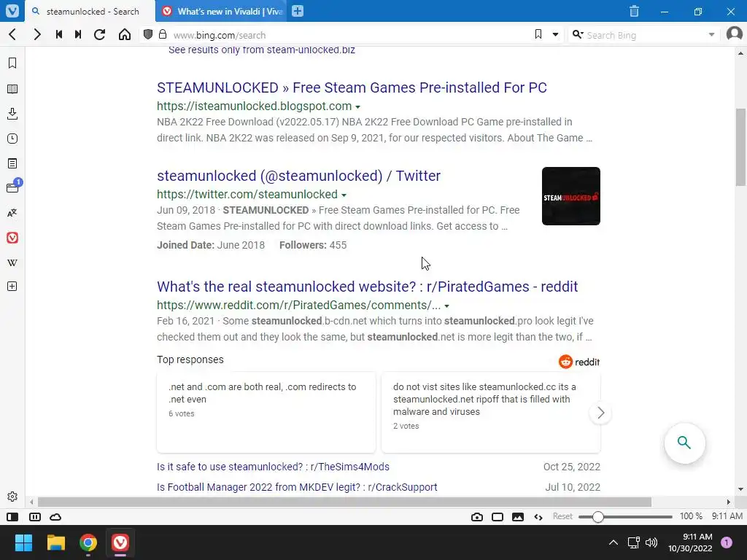Open File Explorer from the taskbar
The image size is (747, 560).
55,542
